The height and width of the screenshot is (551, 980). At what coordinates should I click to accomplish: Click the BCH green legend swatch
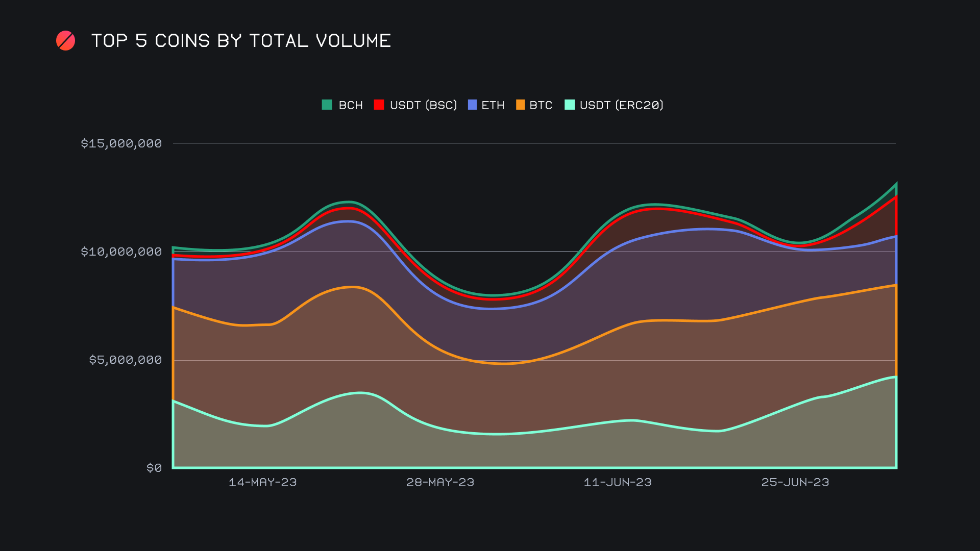[x=327, y=105]
